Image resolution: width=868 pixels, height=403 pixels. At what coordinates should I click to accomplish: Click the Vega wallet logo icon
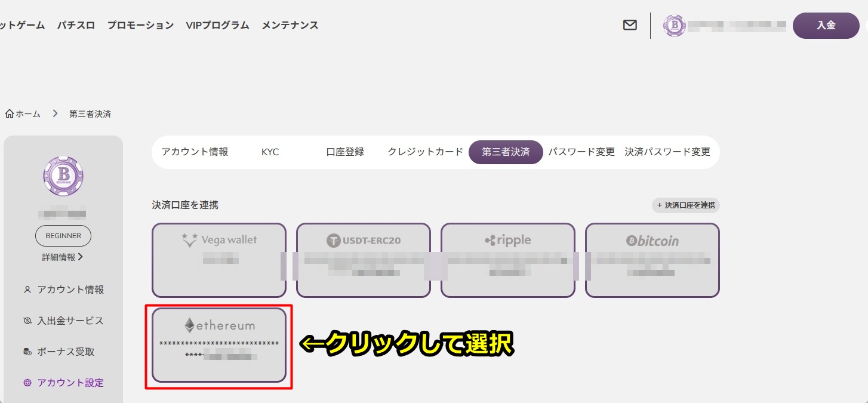pos(190,240)
